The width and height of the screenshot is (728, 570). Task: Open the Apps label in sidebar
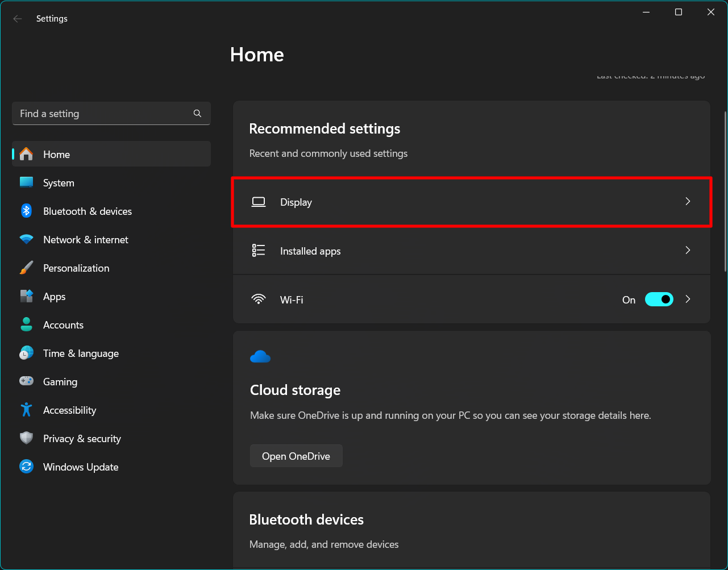tap(54, 297)
